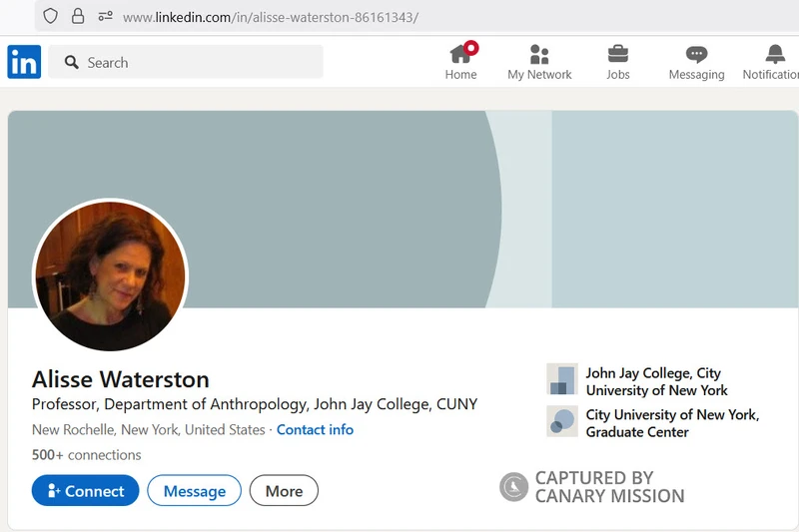Click the search magnifier icon

click(71, 62)
